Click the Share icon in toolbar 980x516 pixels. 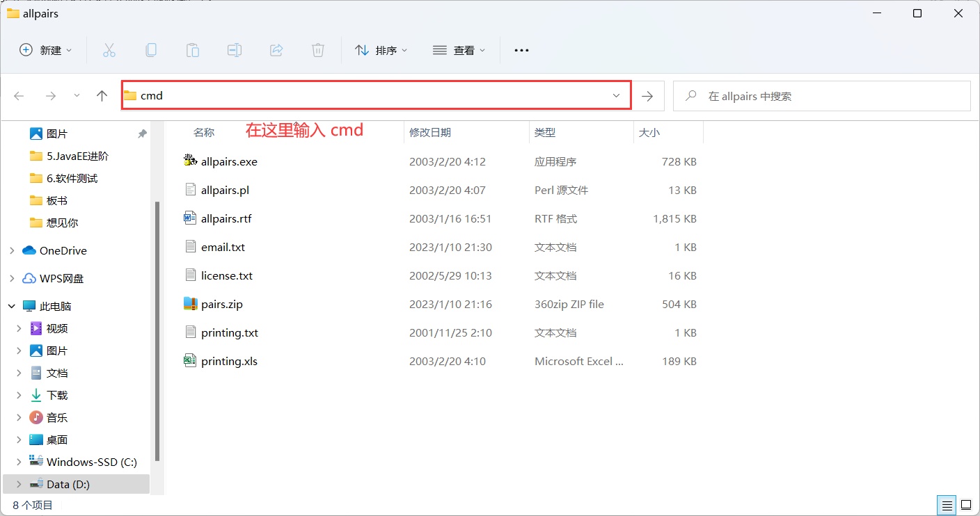click(x=276, y=50)
